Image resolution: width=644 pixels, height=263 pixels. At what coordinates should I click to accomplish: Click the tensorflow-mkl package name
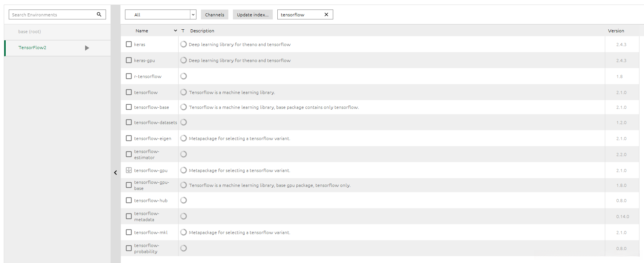(x=150, y=233)
